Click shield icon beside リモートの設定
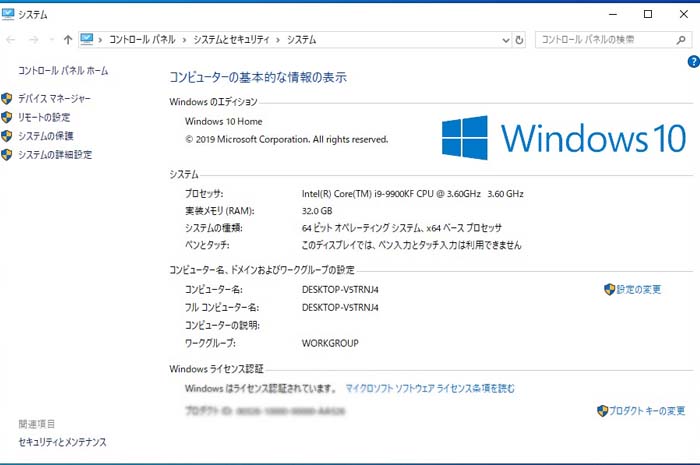The height and width of the screenshot is (465, 700). (x=7, y=117)
